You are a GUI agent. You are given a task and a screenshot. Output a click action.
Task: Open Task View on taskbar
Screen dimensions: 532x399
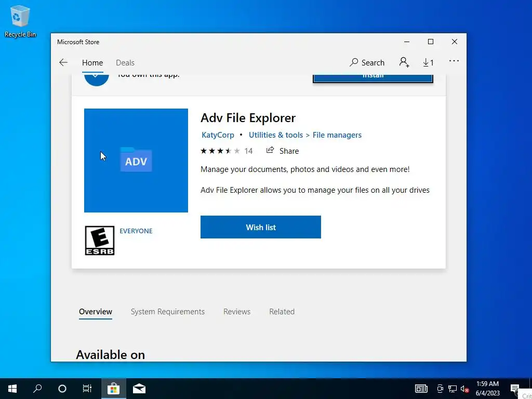[x=87, y=389]
